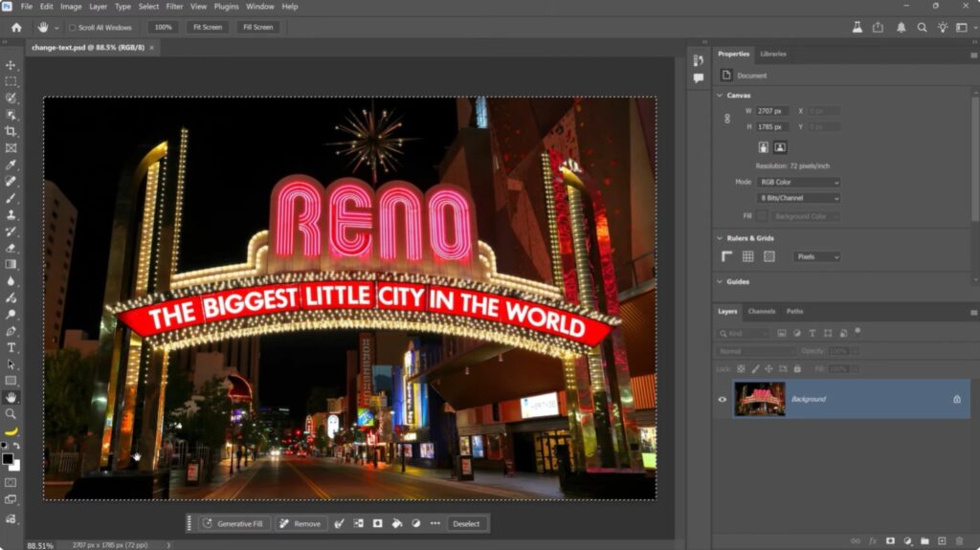Image resolution: width=980 pixels, height=550 pixels.
Task: Select the Eraser tool
Action: point(11,248)
